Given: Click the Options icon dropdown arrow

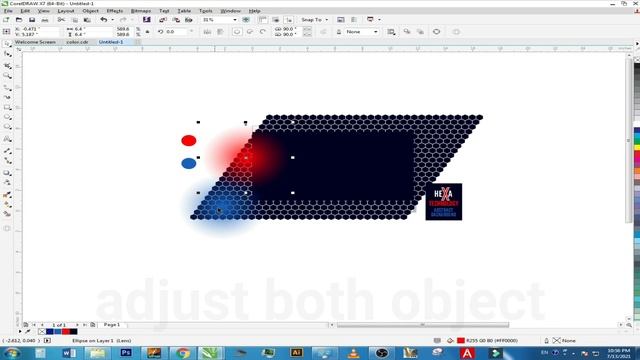Looking at the screenshot, I should coord(379,20).
